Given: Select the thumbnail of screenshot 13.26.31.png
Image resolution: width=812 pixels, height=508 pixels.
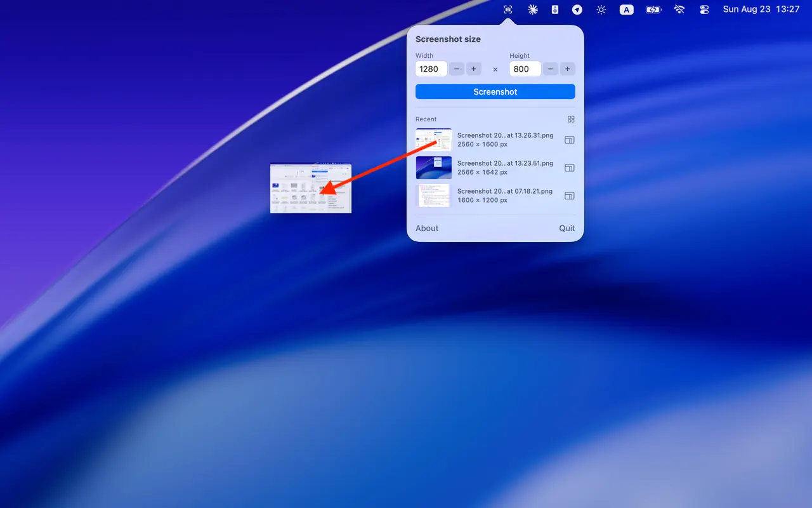Looking at the screenshot, I should click(x=434, y=140).
